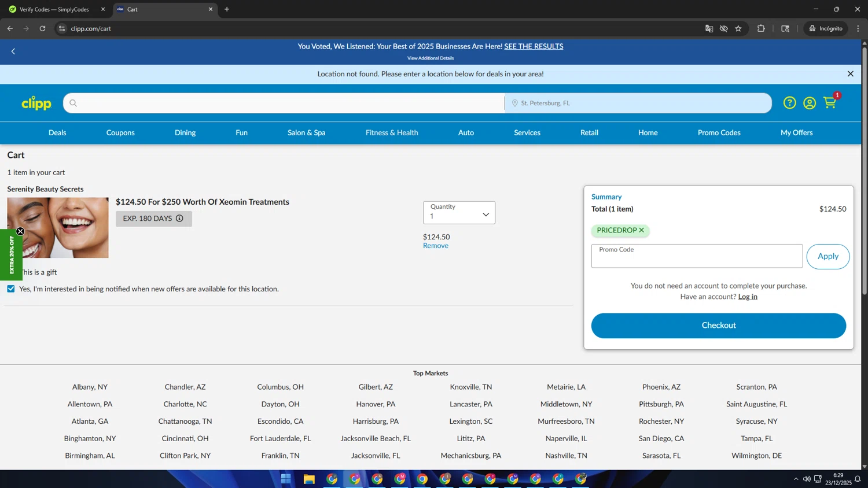Select Nashville, TN market
The image size is (868, 488).
coord(567,456)
